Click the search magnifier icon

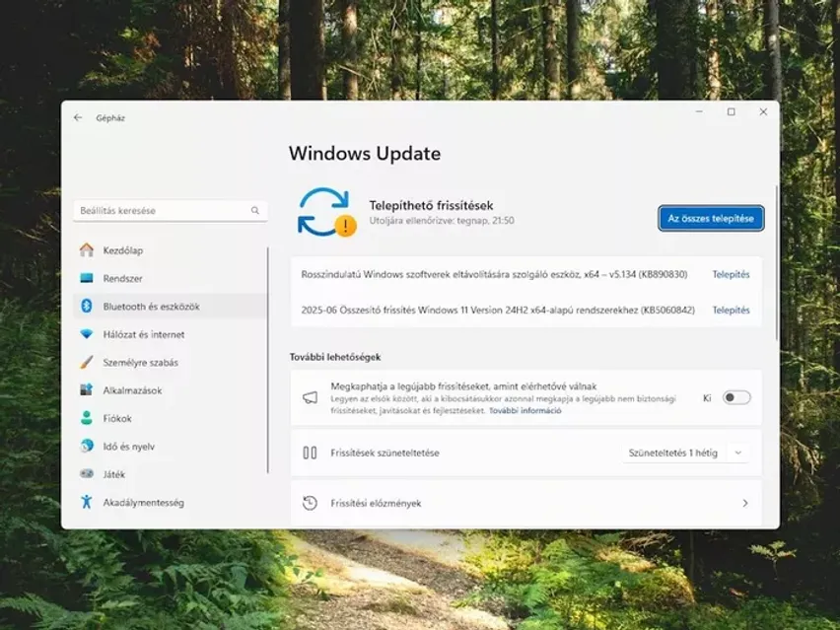(255, 211)
